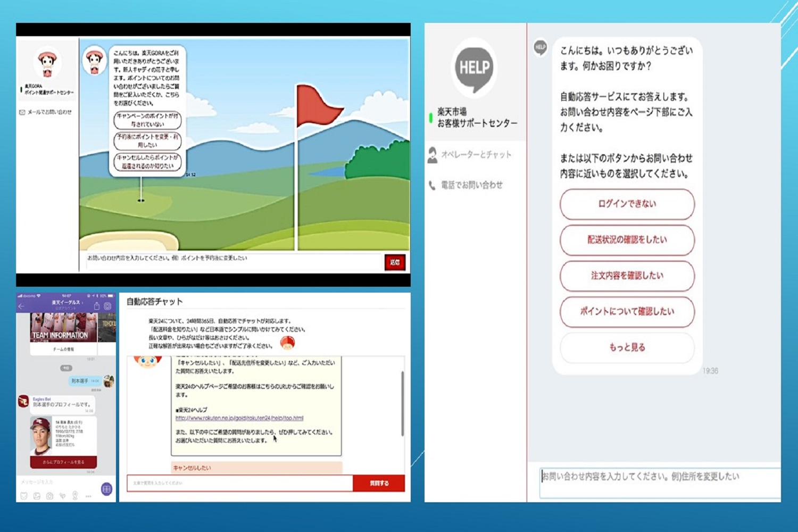Viewport: 798px width, 532px height.
Task: Click the 19:36 message timestamp
Action: pos(710,371)
